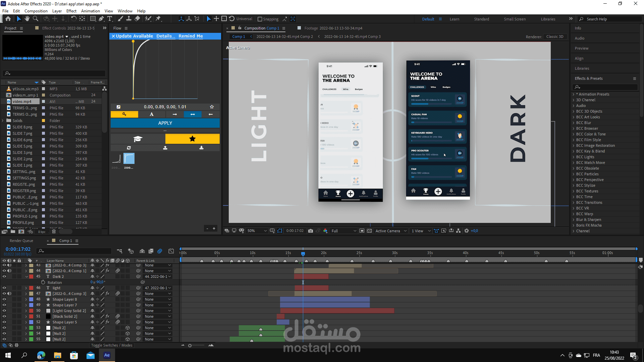Image resolution: width=644 pixels, height=362 pixels.
Task: Switch to the Render Queue tab
Action: coord(21,241)
